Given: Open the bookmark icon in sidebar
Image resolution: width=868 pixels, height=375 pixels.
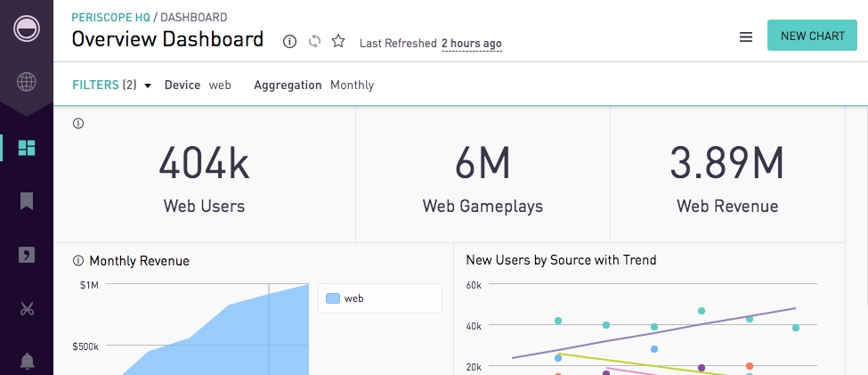Looking at the screenshot, I should pyautogui.click(x=27, y=201).
